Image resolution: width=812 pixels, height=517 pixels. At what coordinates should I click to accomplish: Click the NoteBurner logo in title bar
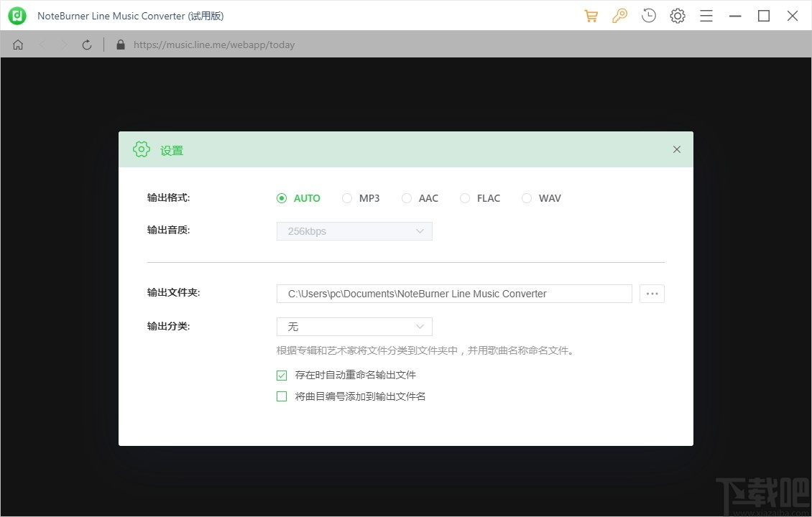tap(17, 15)
